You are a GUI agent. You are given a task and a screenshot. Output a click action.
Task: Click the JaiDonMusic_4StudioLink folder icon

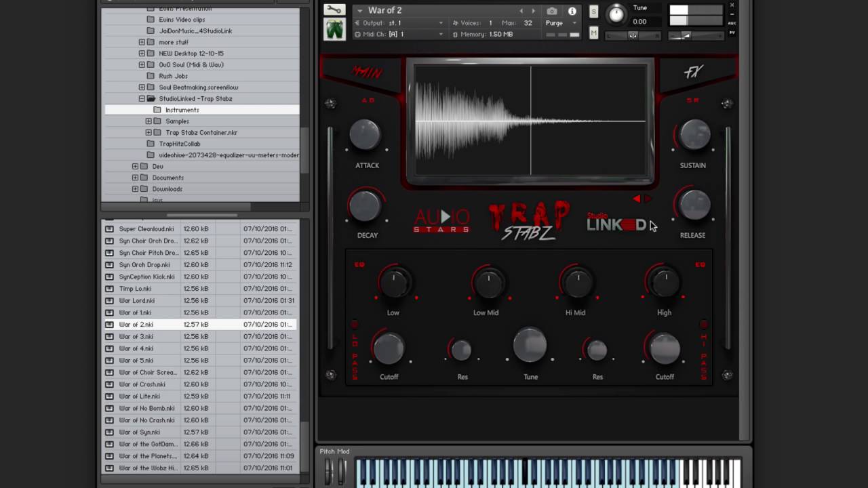tap(151, 30)
